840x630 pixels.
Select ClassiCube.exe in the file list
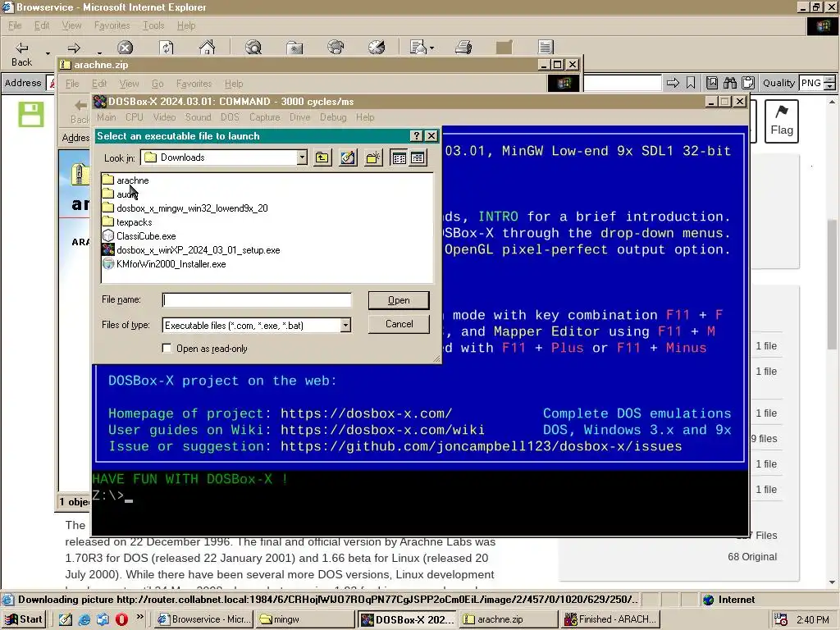tap(139, 235)
